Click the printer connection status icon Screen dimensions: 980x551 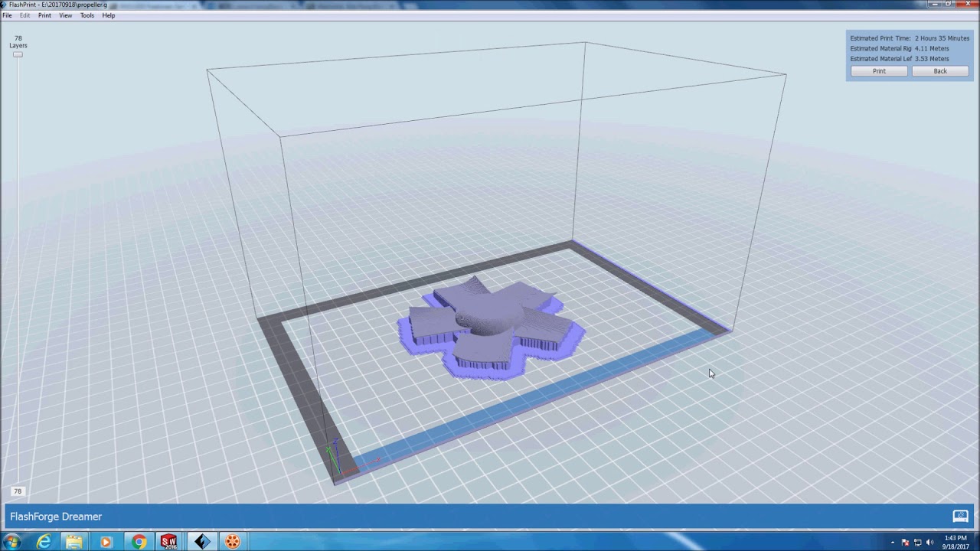(x=960, y=516)
